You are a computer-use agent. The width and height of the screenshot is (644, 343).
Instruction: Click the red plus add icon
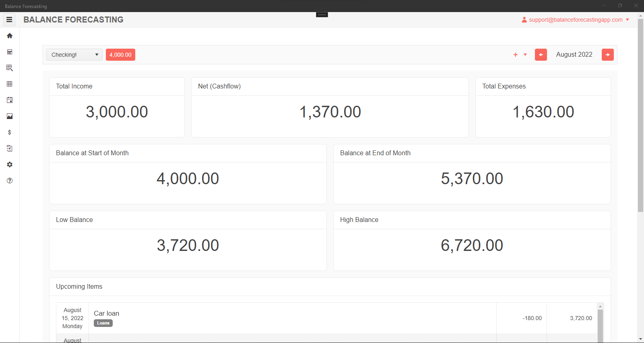pyautogui.click(x=516, y=55)
